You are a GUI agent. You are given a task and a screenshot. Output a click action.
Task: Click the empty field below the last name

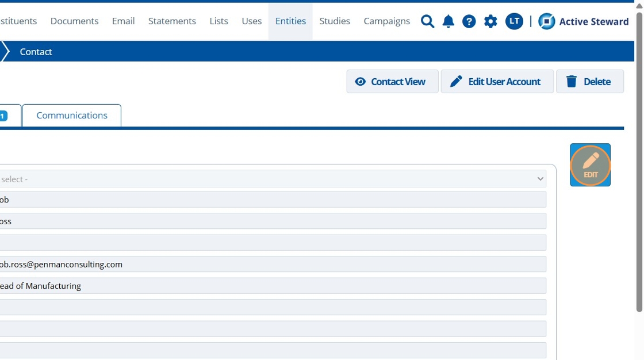273,243
